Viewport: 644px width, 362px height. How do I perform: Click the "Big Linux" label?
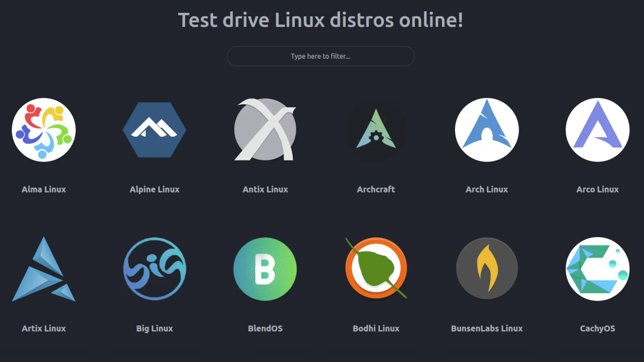tap(155, 329)
